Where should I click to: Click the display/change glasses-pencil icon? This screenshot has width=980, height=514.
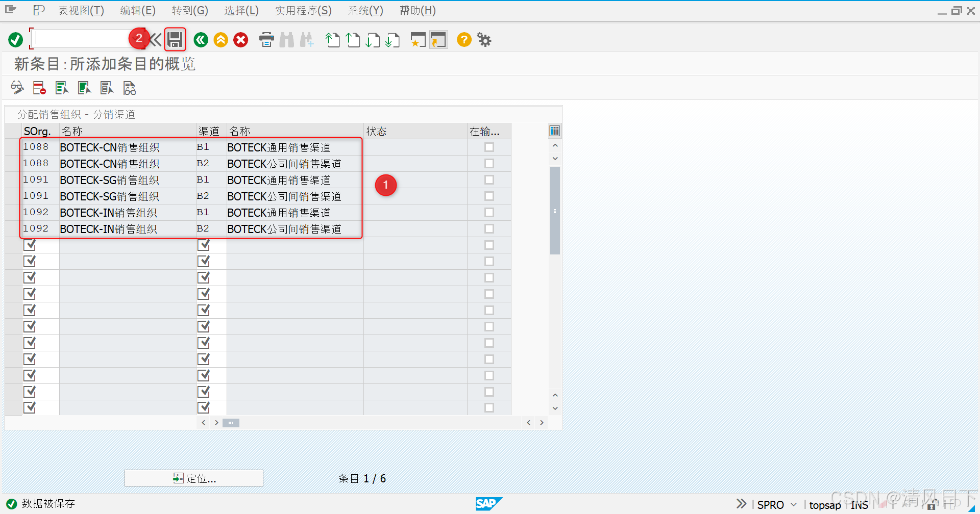pyautogui.click(x=17, y=88)
